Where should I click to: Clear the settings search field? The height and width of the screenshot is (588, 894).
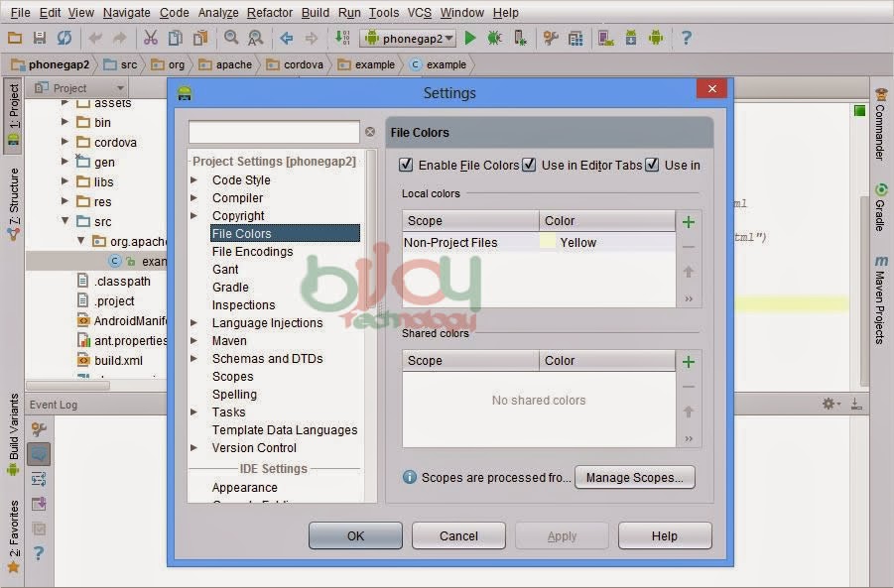tap(370, 132)
